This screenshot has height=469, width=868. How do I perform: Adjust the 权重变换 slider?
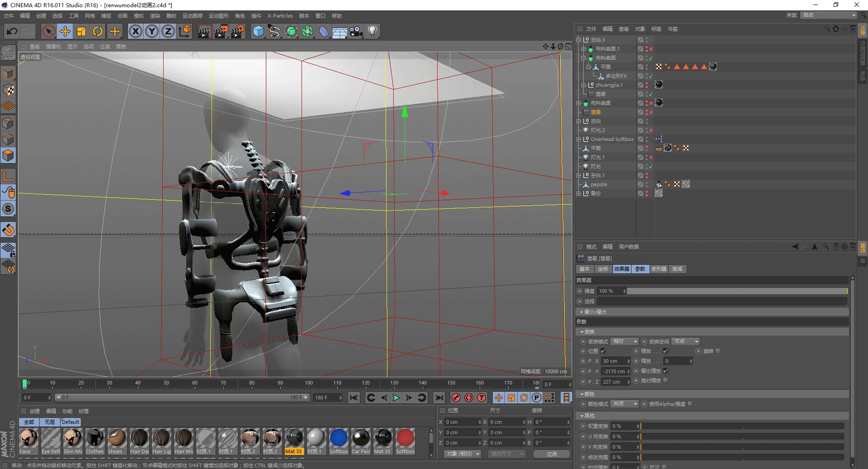click(742, 426)
